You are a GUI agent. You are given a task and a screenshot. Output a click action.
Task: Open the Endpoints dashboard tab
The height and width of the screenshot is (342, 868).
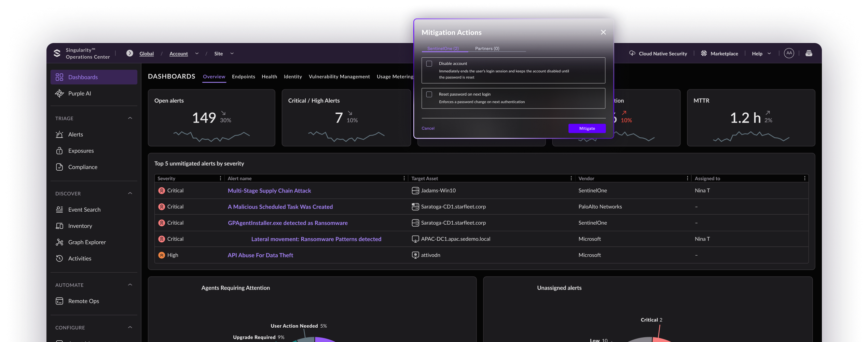point(243,76)
